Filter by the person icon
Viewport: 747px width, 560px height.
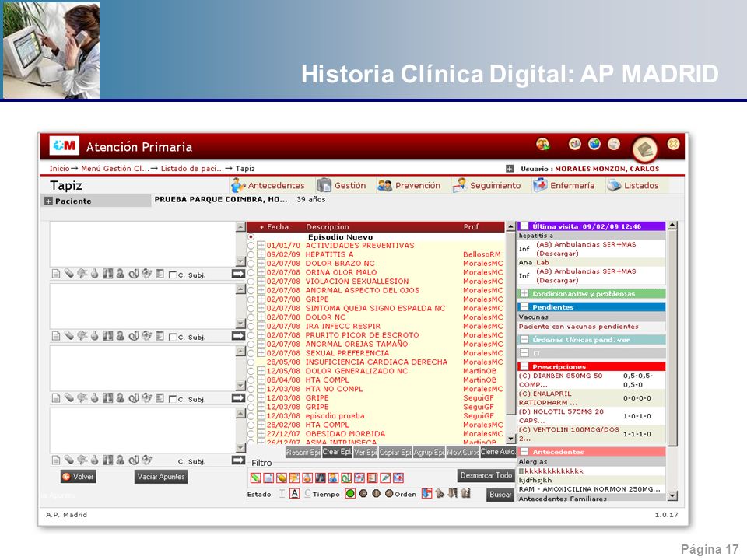(334, 478)
